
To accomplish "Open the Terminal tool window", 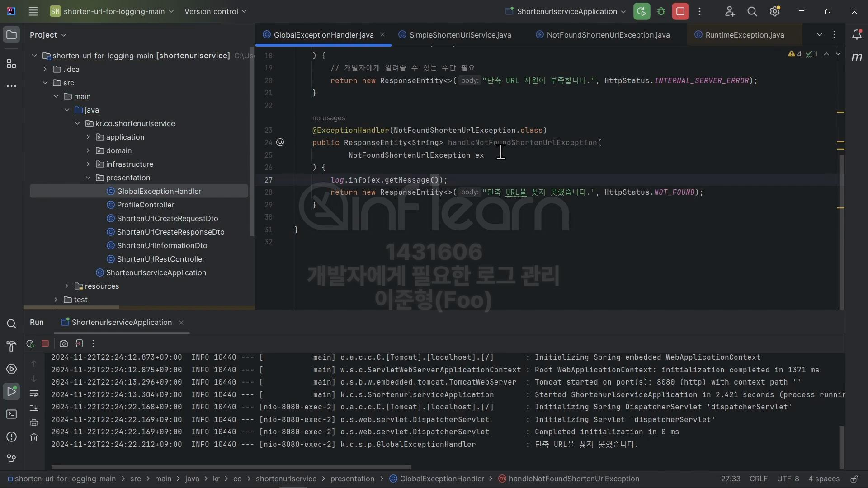I will click(x=12, y=414).
